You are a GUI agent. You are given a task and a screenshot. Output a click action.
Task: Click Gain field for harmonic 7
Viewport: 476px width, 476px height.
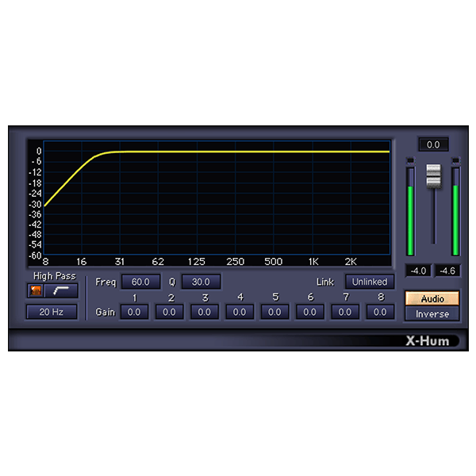(345, 312)
